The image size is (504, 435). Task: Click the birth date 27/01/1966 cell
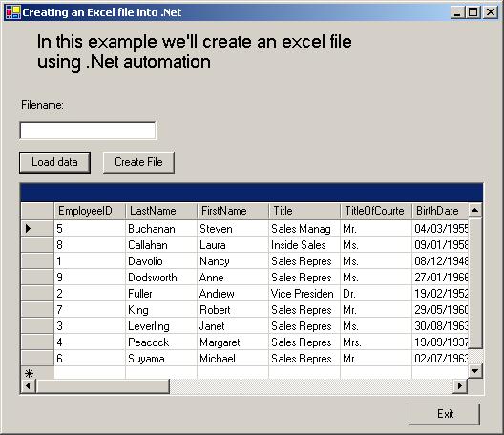(x=440, y=278)
